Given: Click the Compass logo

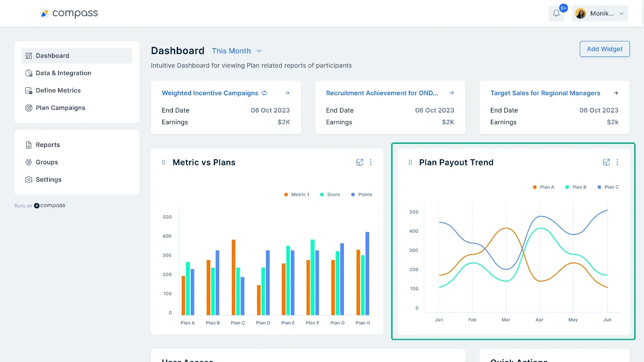Looking at the screenshot, I should [69, 13].
